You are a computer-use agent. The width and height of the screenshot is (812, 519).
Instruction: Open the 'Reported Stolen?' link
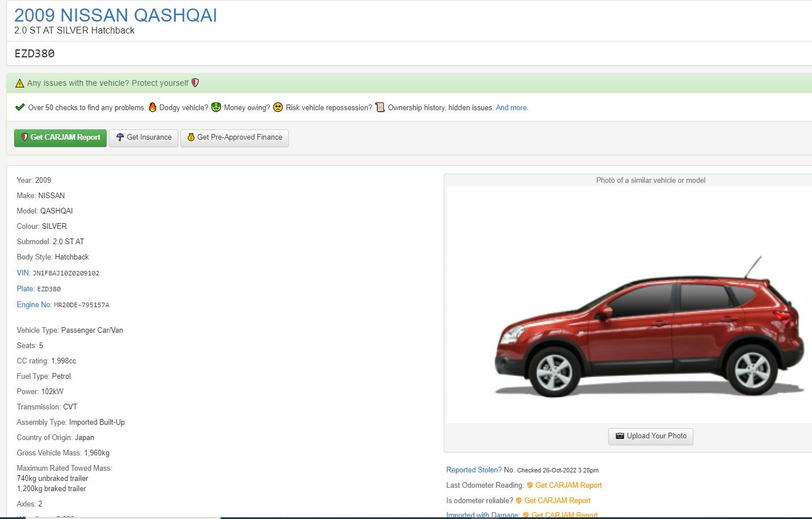pyautogui.click(x=473, y=470)
